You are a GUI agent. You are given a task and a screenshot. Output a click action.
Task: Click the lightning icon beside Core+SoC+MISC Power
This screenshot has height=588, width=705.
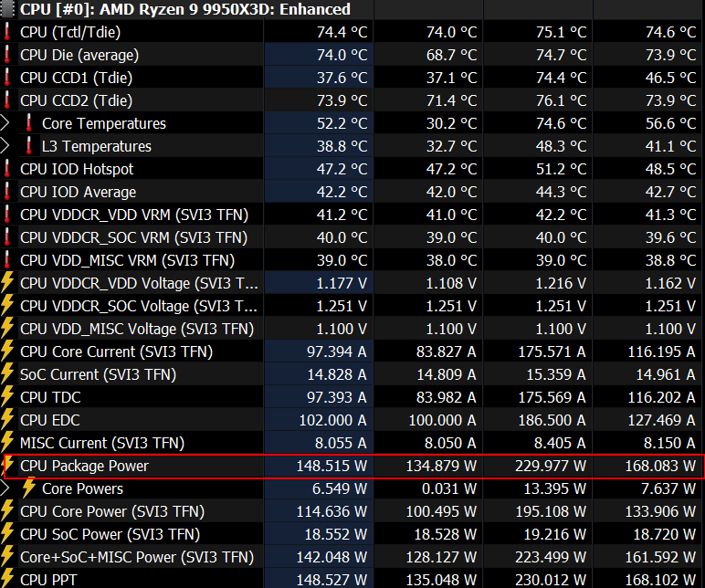tap(7, 558)
